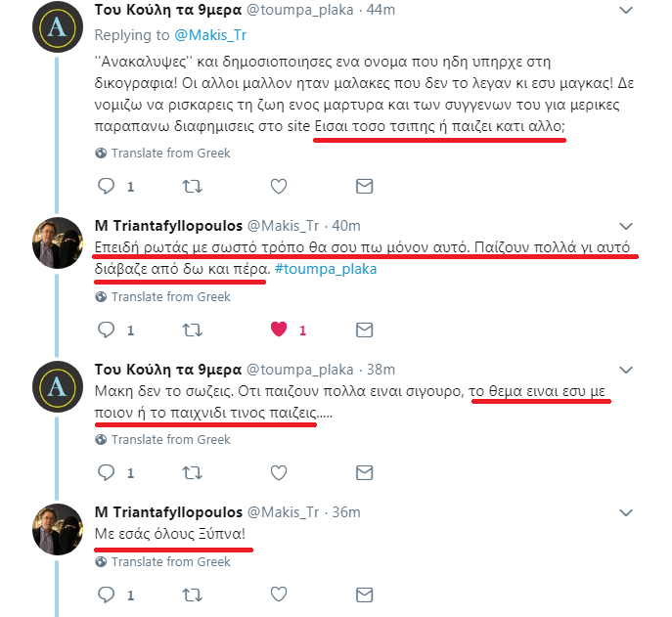Unlike the red-hearted Makis_Tr tweet

click(278, 330)
